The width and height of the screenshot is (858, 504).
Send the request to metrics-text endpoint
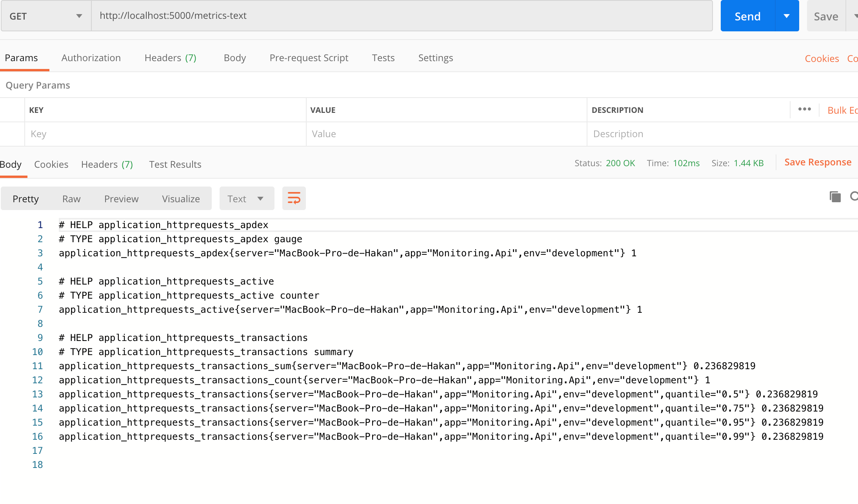(x=747, y=16)
